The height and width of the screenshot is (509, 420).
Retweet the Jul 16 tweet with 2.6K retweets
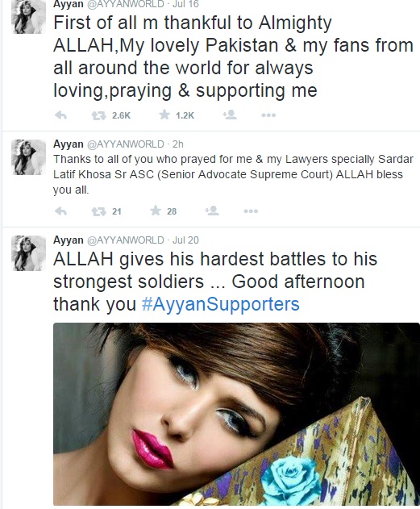pos(98,115)
